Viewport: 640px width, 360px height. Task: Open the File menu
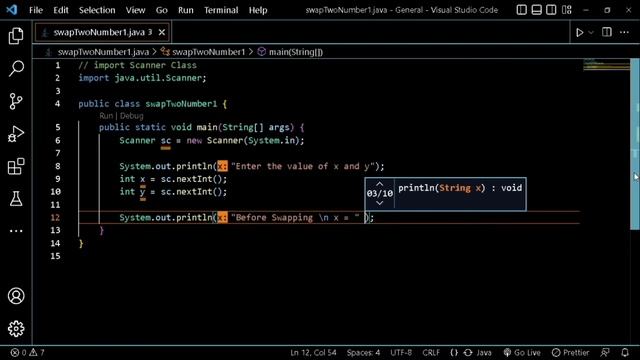tap(36, 10)
